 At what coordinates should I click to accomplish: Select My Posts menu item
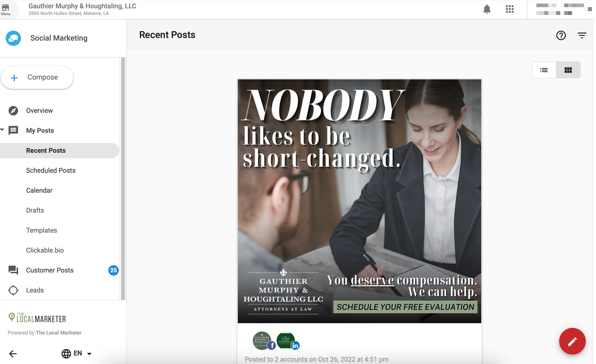point(40,131)
